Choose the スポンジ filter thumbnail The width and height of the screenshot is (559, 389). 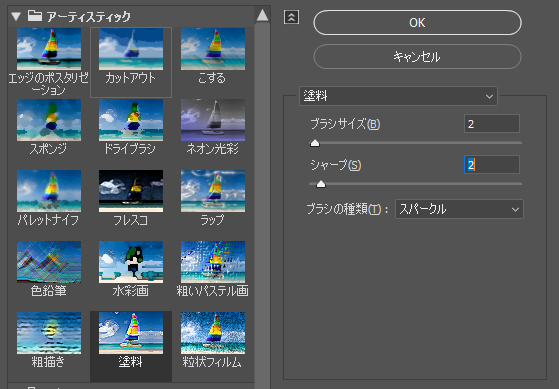click(x=49, y=120)
